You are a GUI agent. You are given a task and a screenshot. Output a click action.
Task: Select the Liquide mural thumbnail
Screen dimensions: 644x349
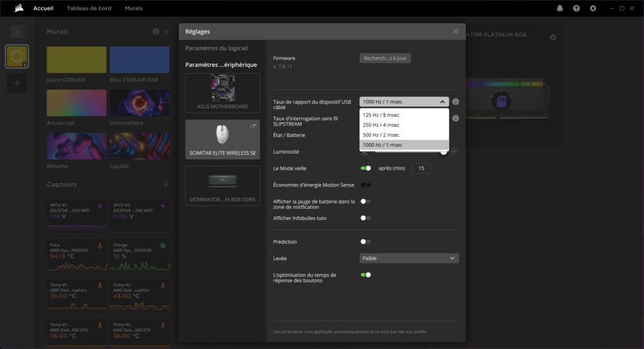[140, 146]
